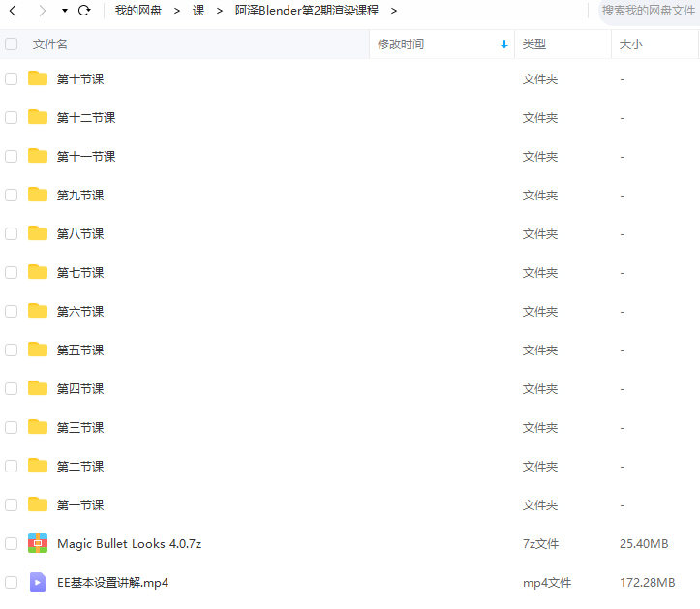This screenshot has height=609, width=700.
Task: Navigate to 课 folder in breadcrumb
Action: 198,11
